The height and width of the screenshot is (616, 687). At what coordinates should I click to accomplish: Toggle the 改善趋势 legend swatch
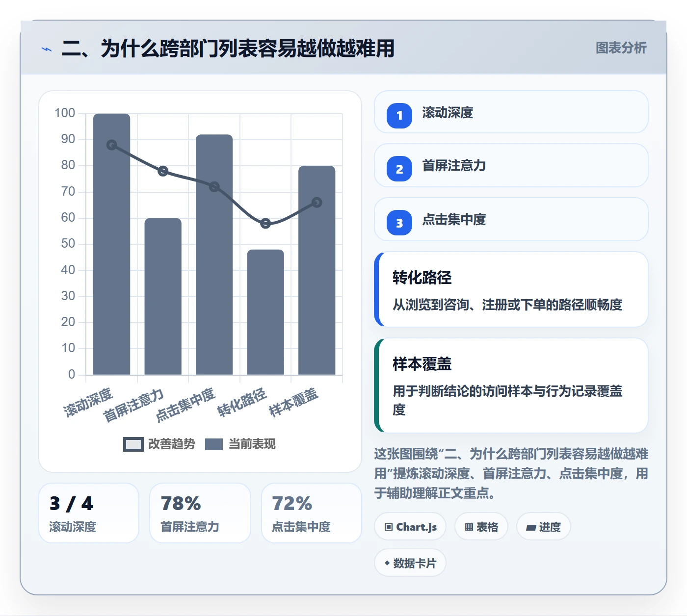point(133,444)
